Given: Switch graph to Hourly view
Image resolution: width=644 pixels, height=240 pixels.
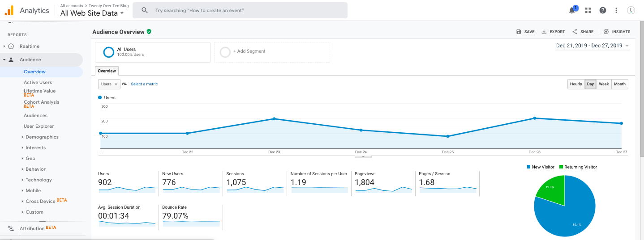Looking at the screenshot, I should point(576,84).
